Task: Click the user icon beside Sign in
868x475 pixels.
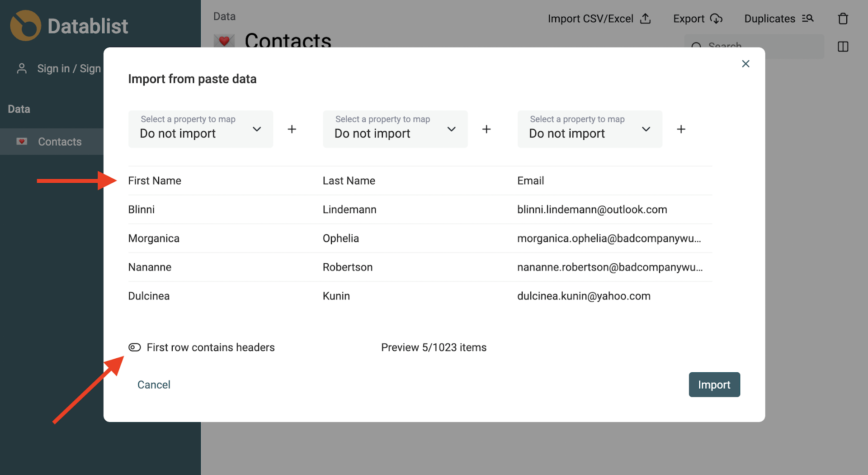Action: click(22, 68)
